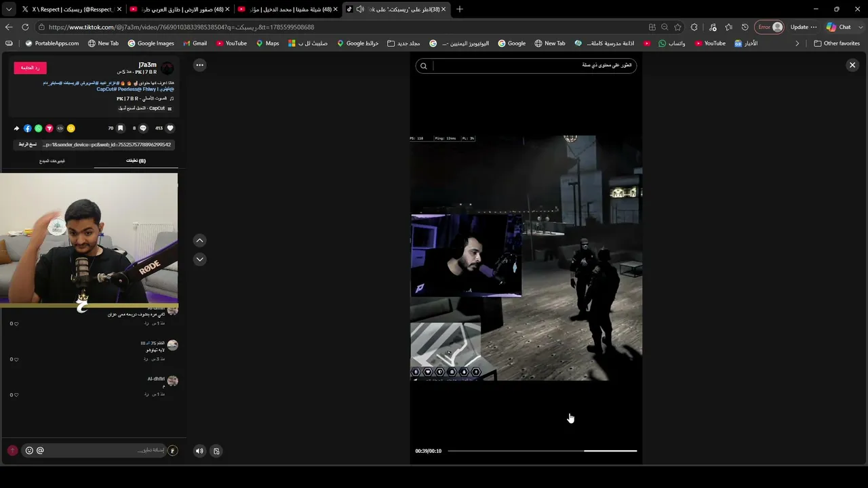Click the CapCut hashtag mention link

pyautogui.click(x=106, y=89)
